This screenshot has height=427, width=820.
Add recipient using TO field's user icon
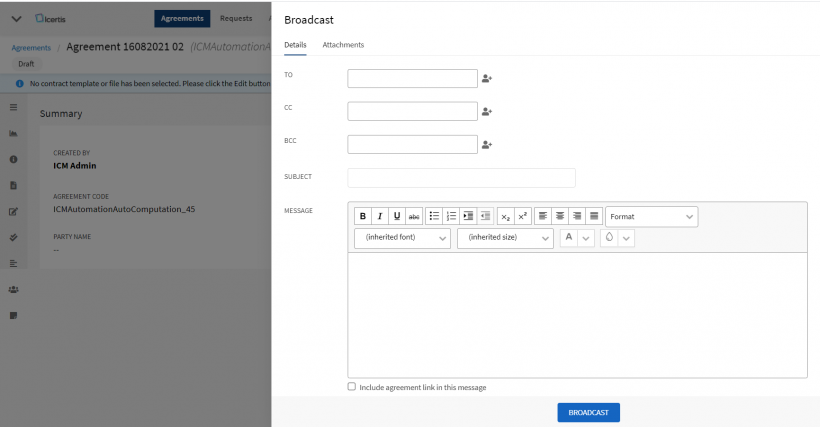click(487, 78)
